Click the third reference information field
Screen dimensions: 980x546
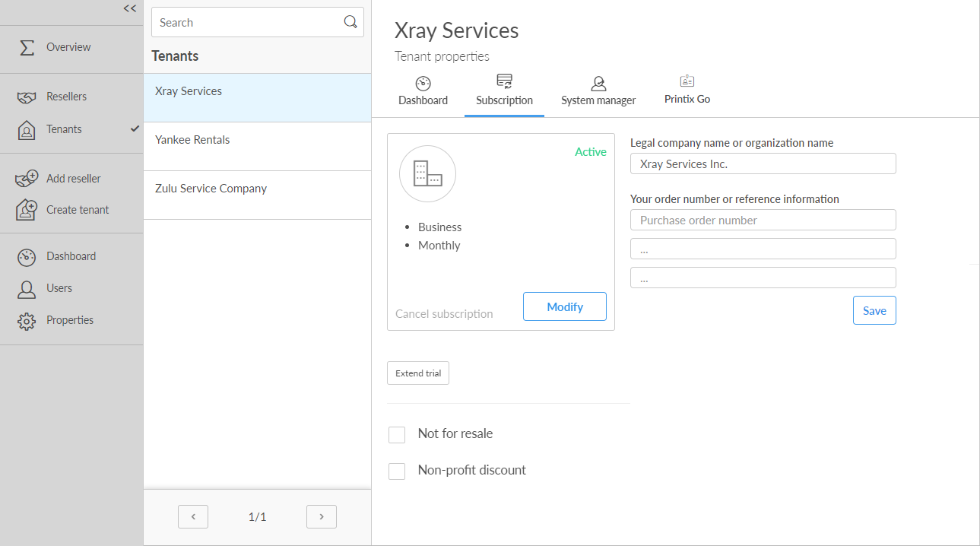click(763, 278)
